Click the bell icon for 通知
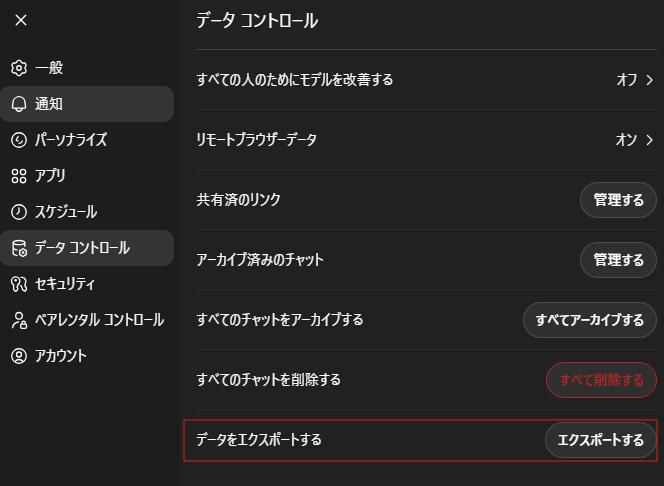The image size is (664, 486). click(18, 104)
